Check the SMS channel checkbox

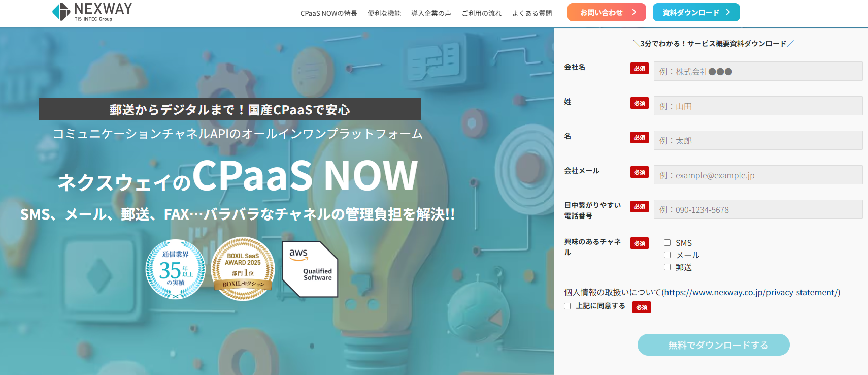click(x=667, y=243)
